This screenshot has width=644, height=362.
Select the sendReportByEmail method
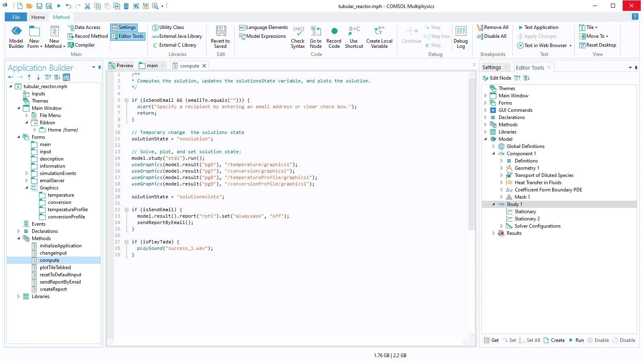(60, 282)
